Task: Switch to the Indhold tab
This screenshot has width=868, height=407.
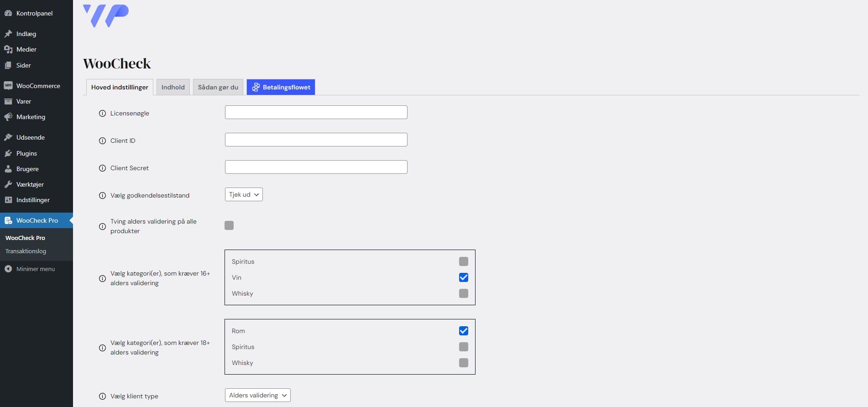Action: [173, 87]
